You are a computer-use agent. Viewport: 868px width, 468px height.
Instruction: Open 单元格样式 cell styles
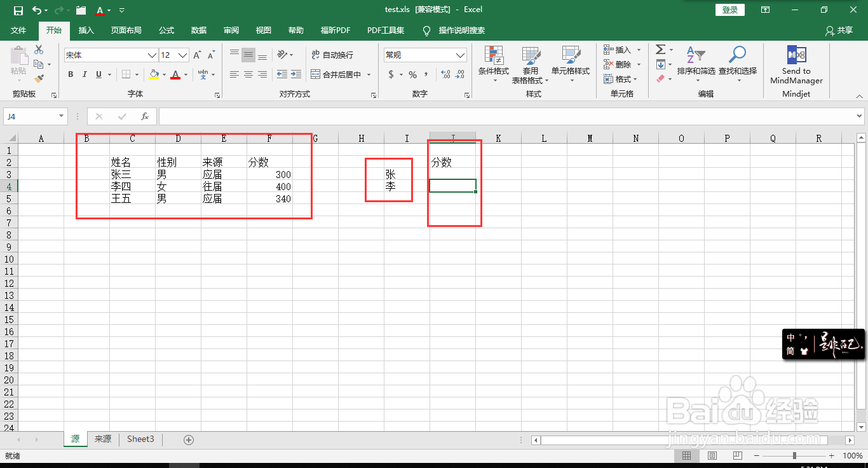(x=570, y=65)
